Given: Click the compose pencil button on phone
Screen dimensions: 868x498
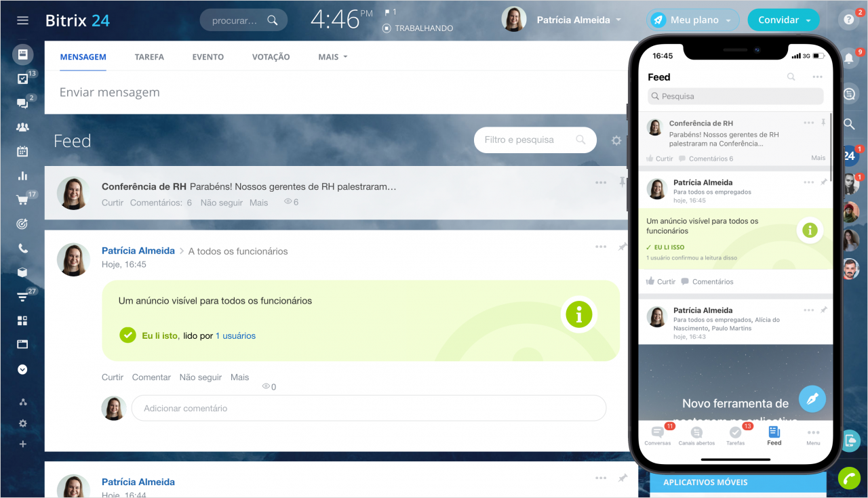Looking at the screenshot, I should pos(812,398).
